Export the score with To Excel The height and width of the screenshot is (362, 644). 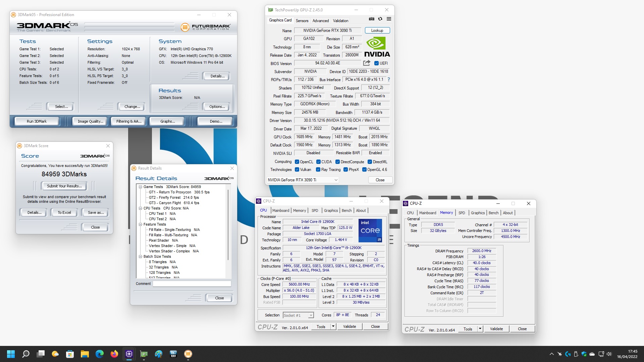point(64,213)
